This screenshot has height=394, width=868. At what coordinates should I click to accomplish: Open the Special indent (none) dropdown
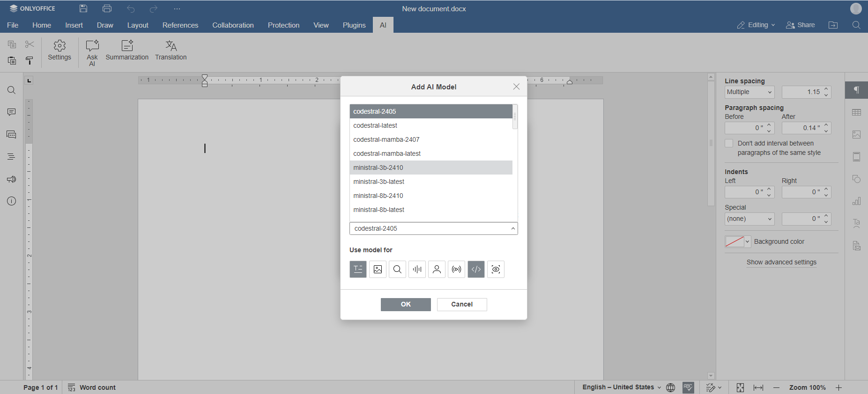[749, 219]
